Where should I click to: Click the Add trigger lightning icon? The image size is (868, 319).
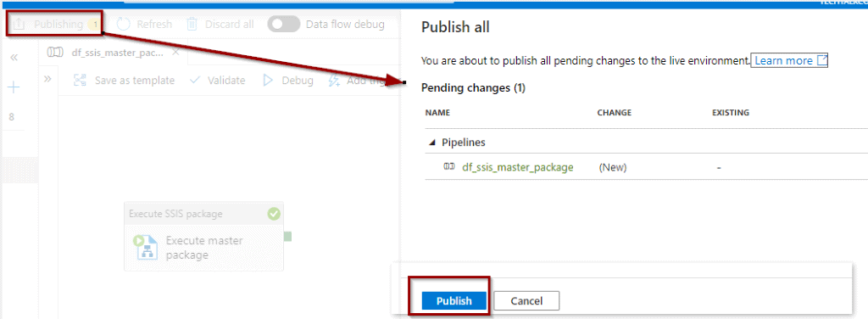point(334,81)
